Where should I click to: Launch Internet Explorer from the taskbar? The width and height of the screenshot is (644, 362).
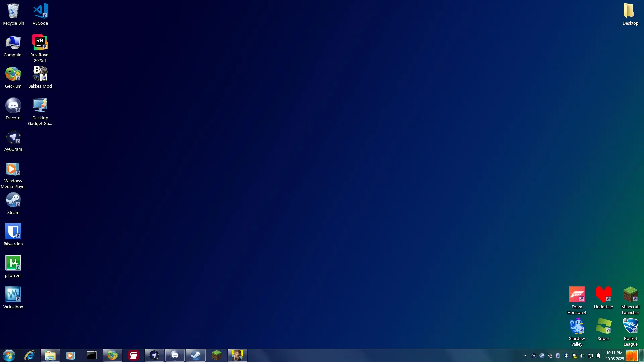point(30,355)
